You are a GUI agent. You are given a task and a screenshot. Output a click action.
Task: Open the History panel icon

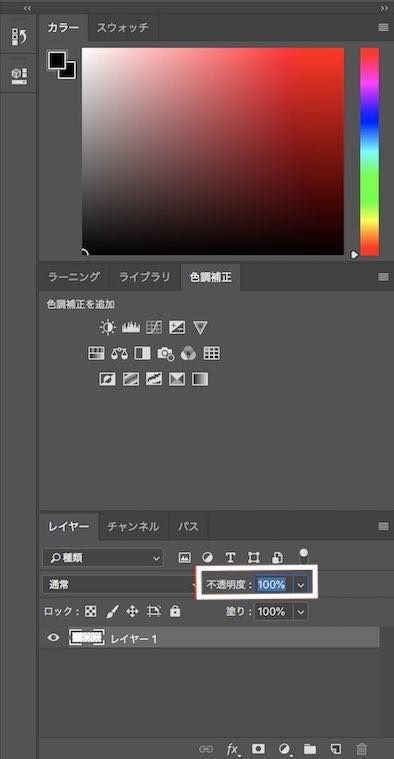[x=19, y=37]
